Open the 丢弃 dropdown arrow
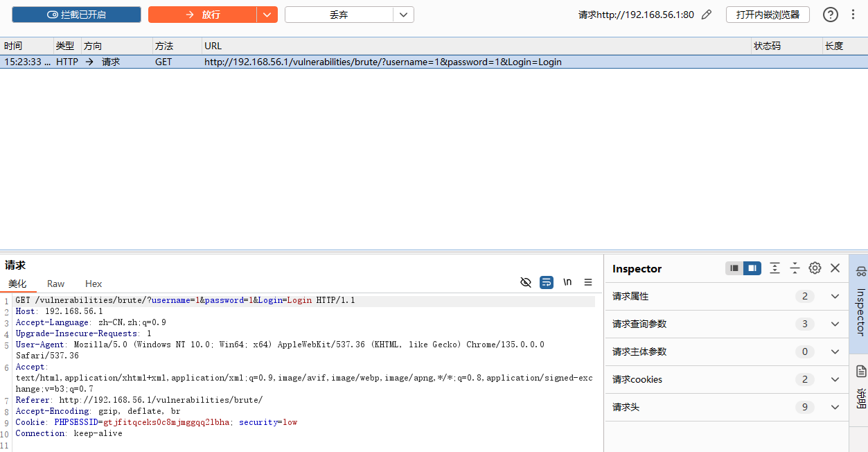The width and height of the screenshot is (868, 452). 404,15
